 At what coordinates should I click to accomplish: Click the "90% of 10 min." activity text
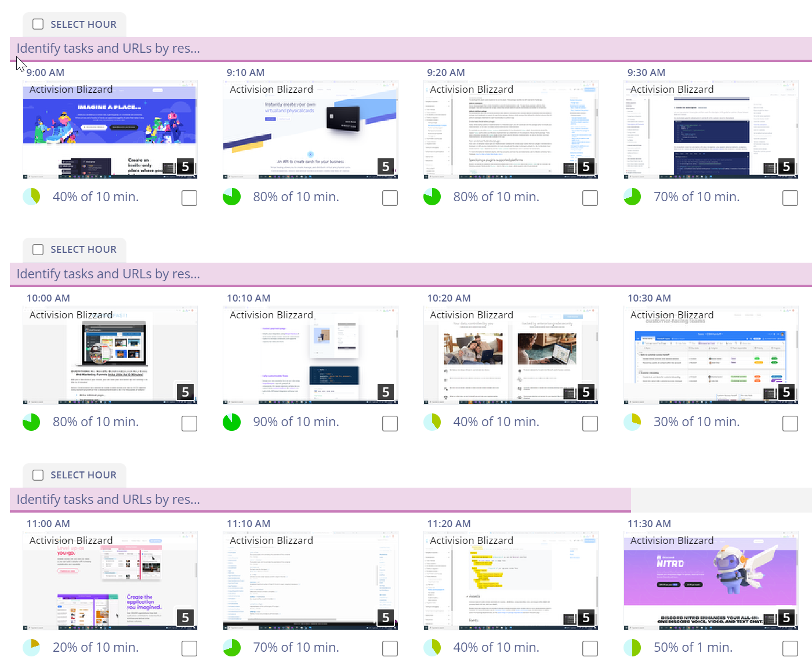pos(296,422)
